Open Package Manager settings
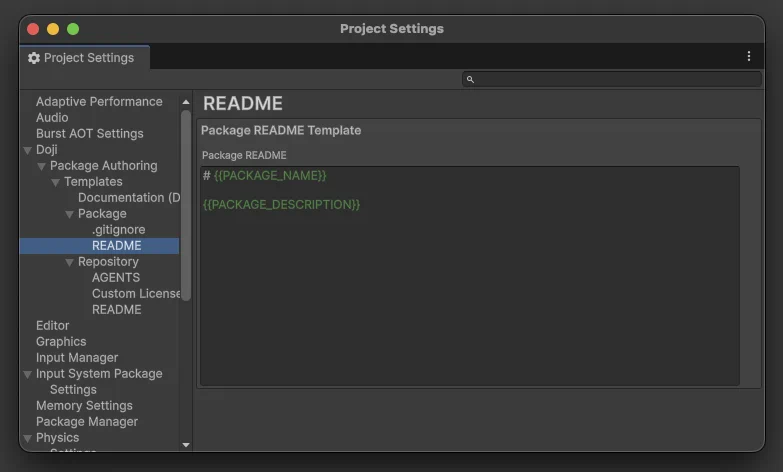Image resolution: width=783 pixels, height=472 pixels. pos(87,421)
